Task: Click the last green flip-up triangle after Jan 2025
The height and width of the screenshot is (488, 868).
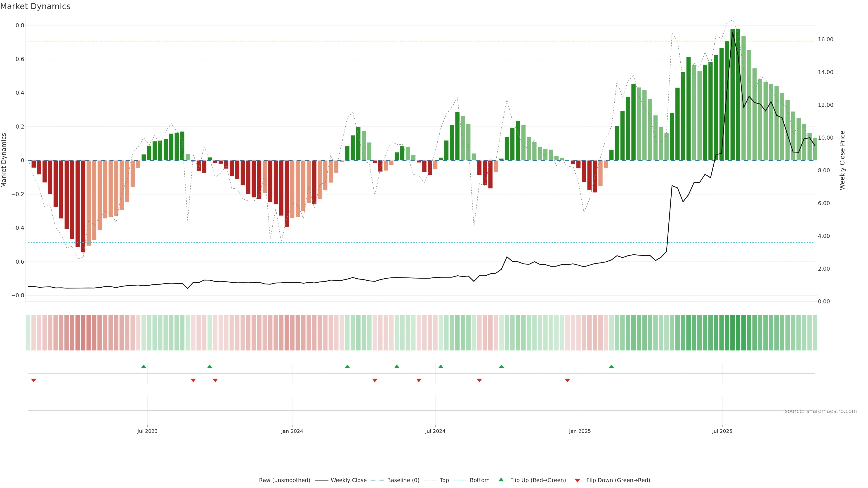Action: [x=611, y=366]
